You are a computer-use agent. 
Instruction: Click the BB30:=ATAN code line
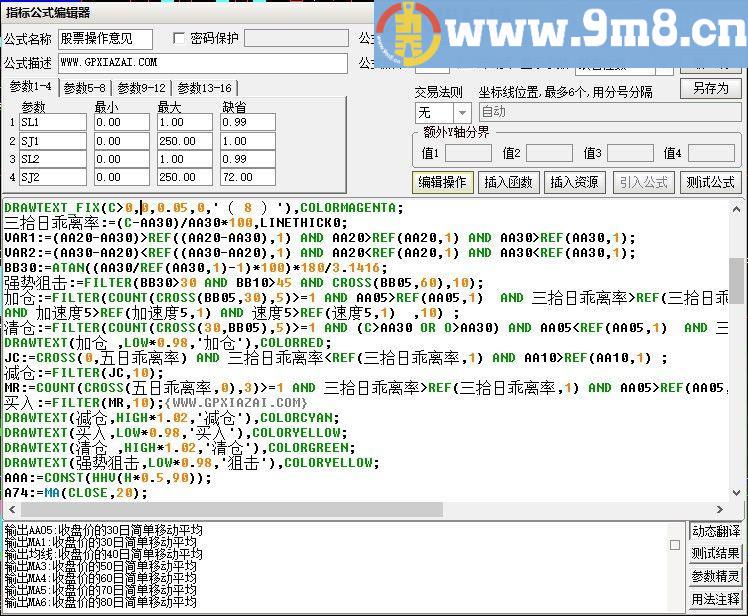[196, 268]
